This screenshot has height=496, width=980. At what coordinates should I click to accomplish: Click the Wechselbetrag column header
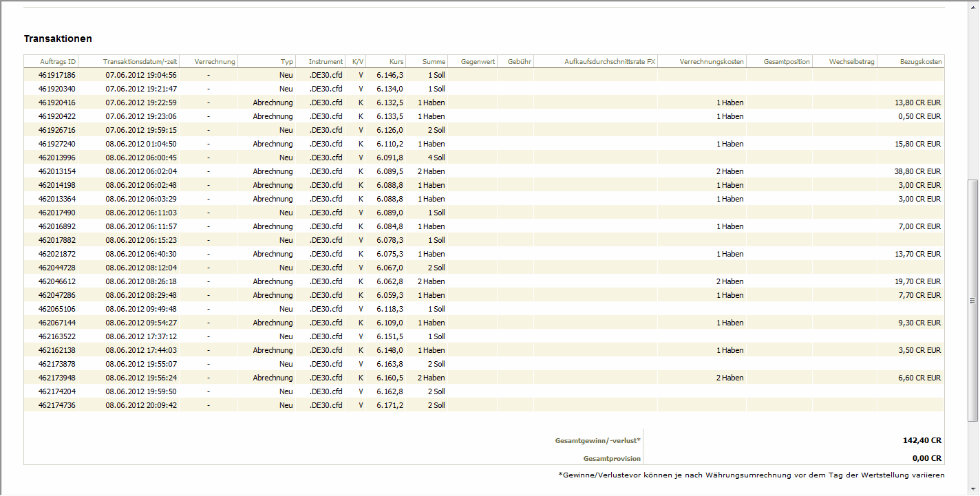851,62
